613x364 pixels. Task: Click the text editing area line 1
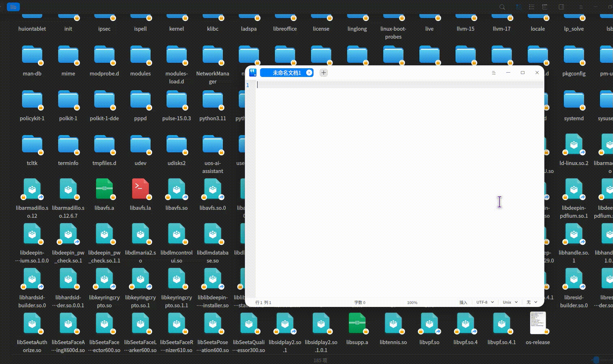[400, 85]
